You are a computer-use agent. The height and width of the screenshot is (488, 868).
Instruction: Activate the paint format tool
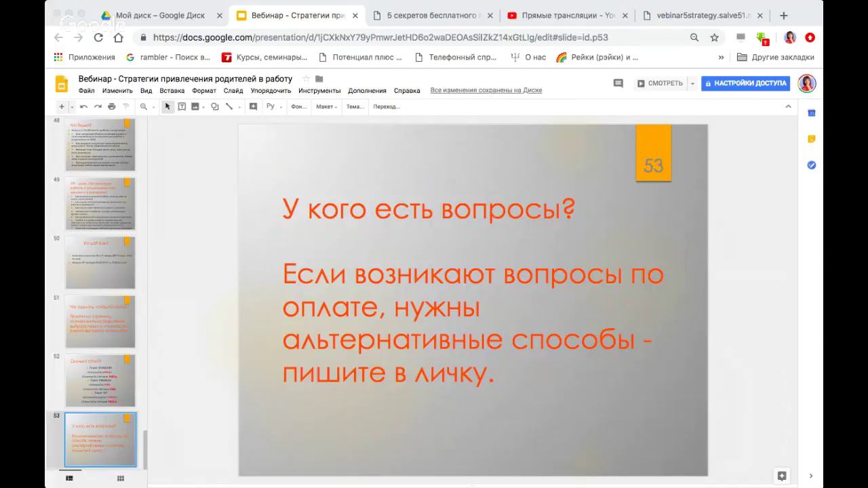tap(125, 106)
